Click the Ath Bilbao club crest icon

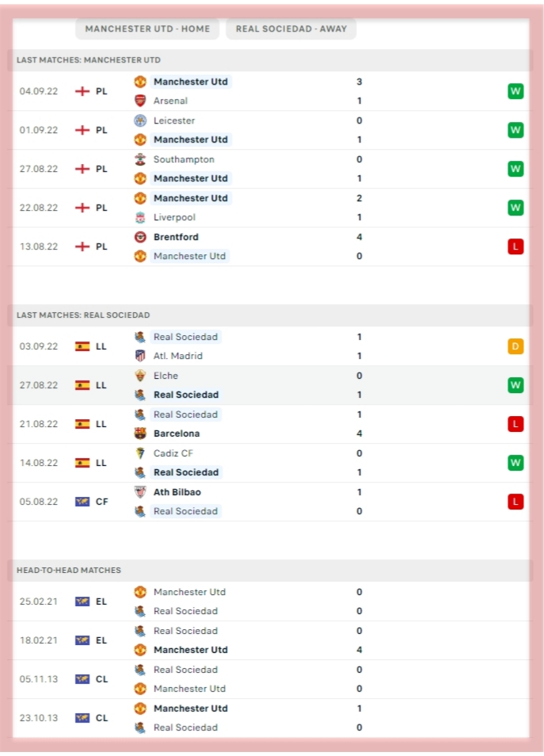140,492
